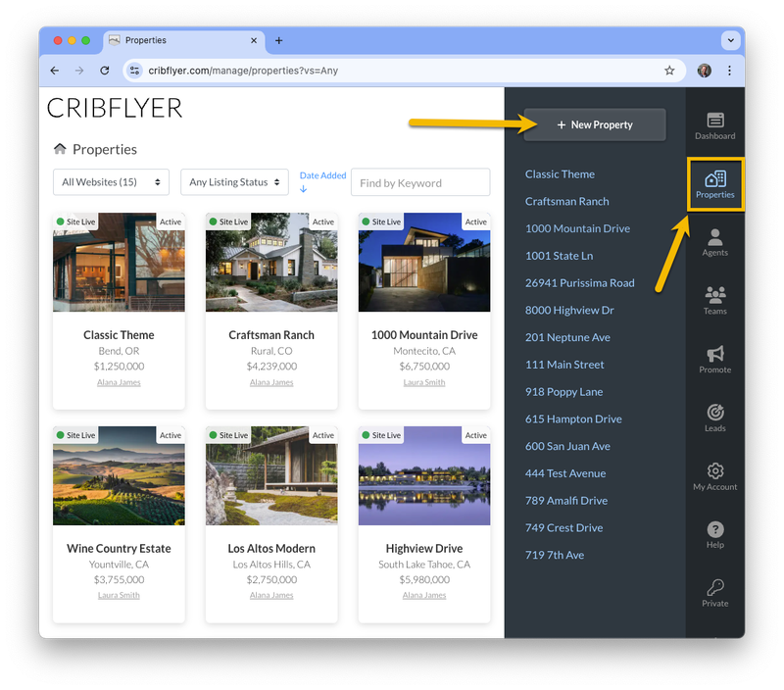
Task: Open Craftsman Ranch in the property list
Action: pyautogui.click(x=567, y=201)
